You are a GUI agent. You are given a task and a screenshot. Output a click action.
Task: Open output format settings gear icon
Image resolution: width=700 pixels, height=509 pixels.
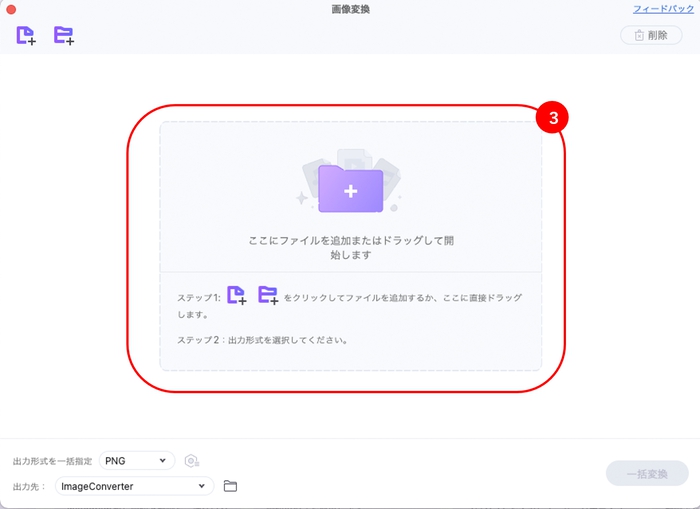point(192,461)
